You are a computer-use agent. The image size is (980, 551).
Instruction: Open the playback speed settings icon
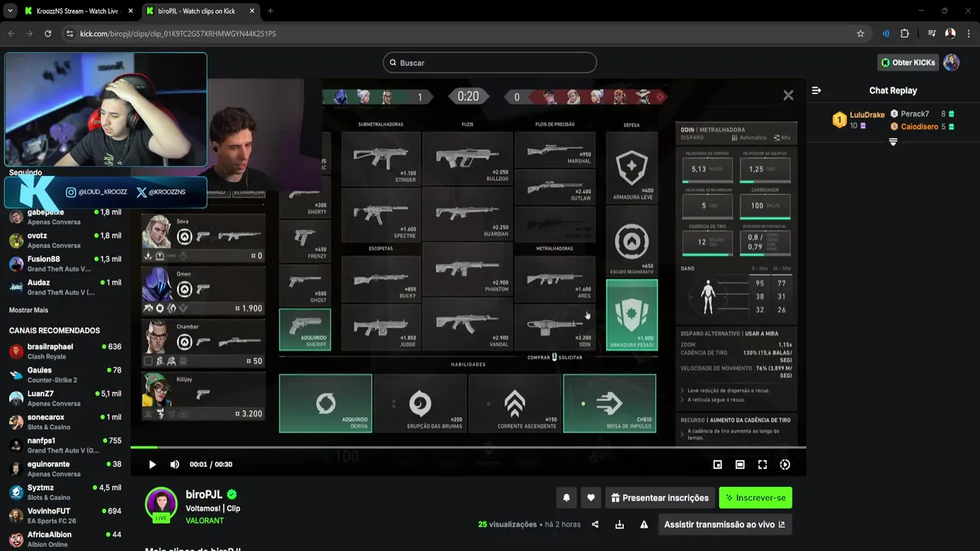(785, 465)
